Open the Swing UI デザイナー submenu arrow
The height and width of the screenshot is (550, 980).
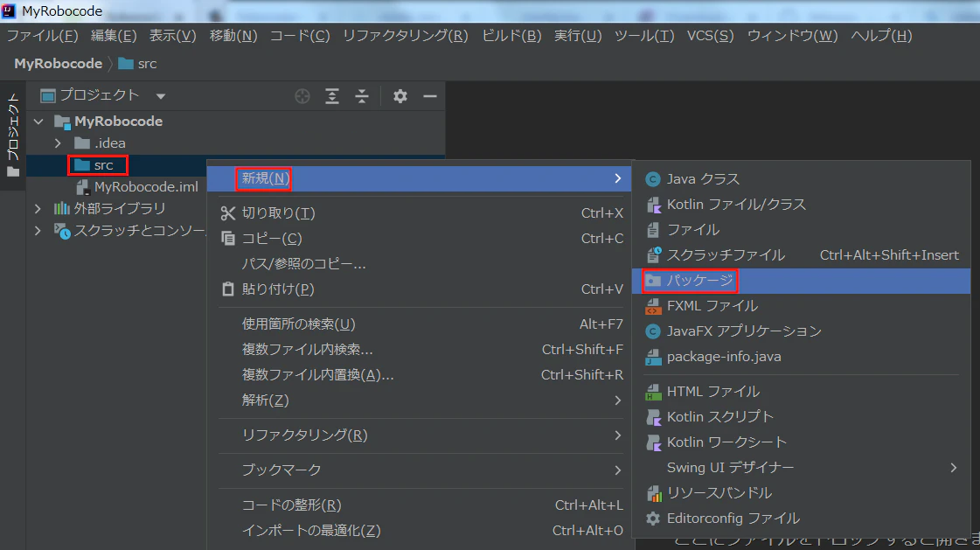click(953, 468)
